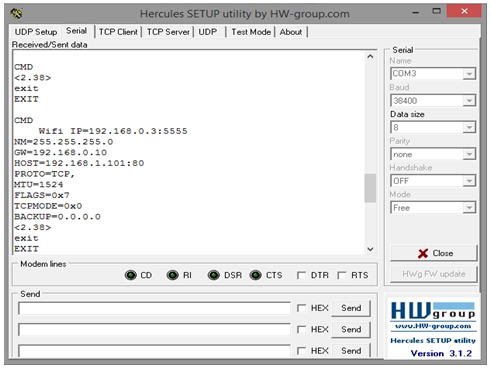
Task: Click the 'TCPMODE=0x0' line
Action: [48, 206]
